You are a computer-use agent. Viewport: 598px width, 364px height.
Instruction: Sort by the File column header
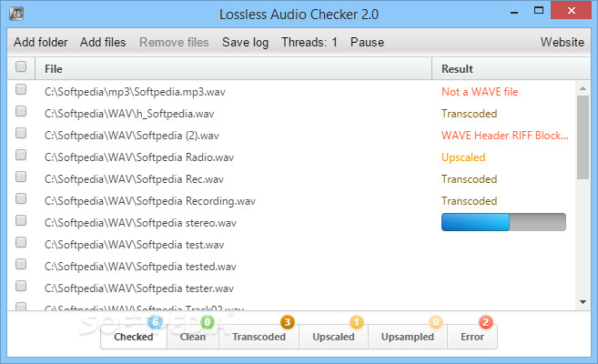(x=233, y=69)
